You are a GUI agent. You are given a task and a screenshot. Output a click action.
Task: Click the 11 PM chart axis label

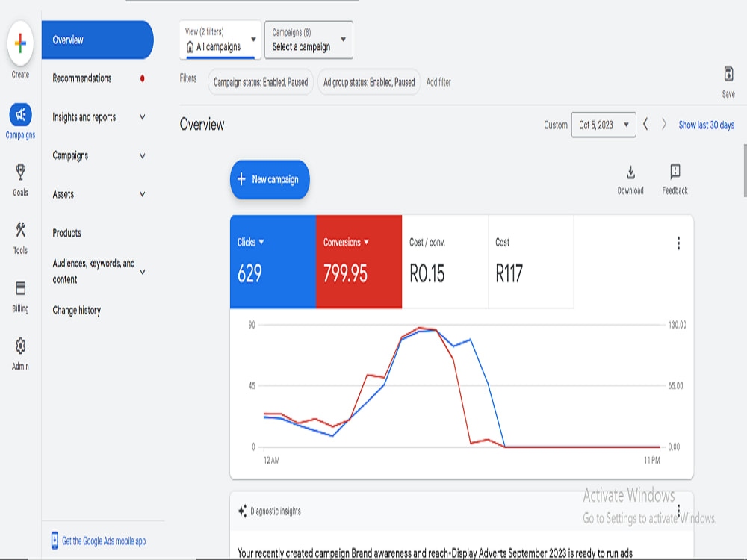pyautogui.click(x=651, y=461)
